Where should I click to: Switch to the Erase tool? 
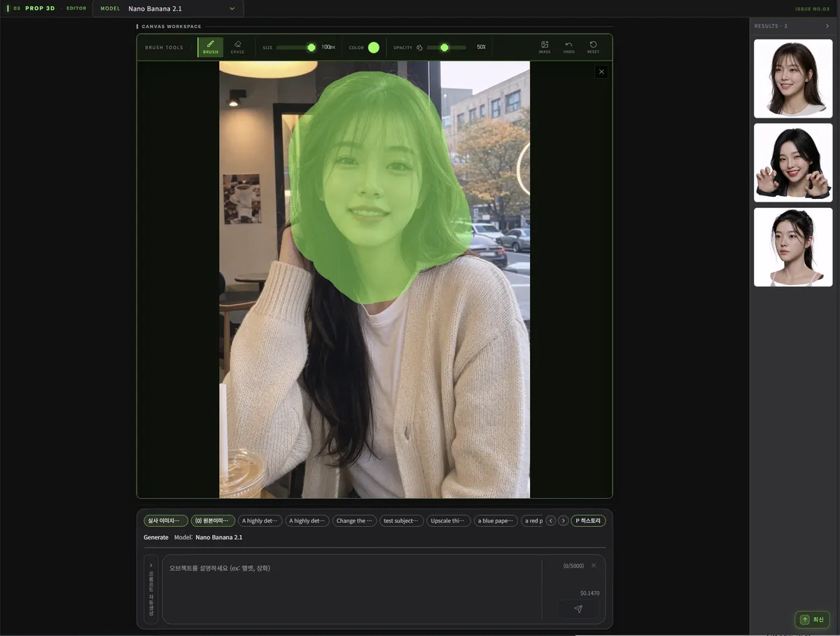pos(238,47)
